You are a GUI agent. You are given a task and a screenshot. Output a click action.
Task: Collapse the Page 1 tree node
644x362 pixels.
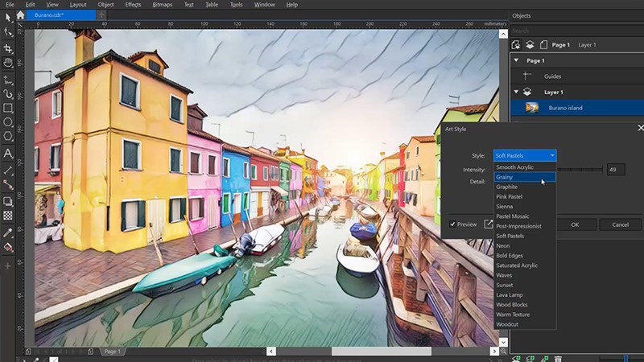pyautogui.click(x=517, y=60)
